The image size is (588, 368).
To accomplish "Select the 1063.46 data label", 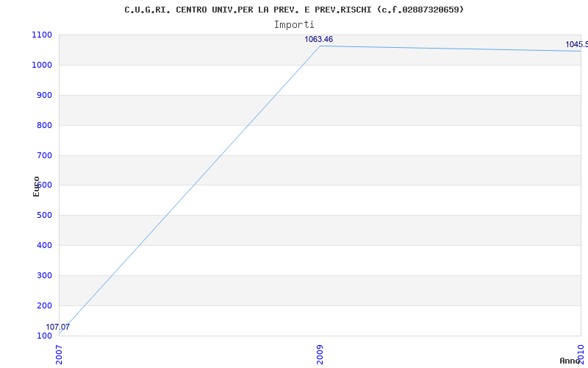I will 318,40.
